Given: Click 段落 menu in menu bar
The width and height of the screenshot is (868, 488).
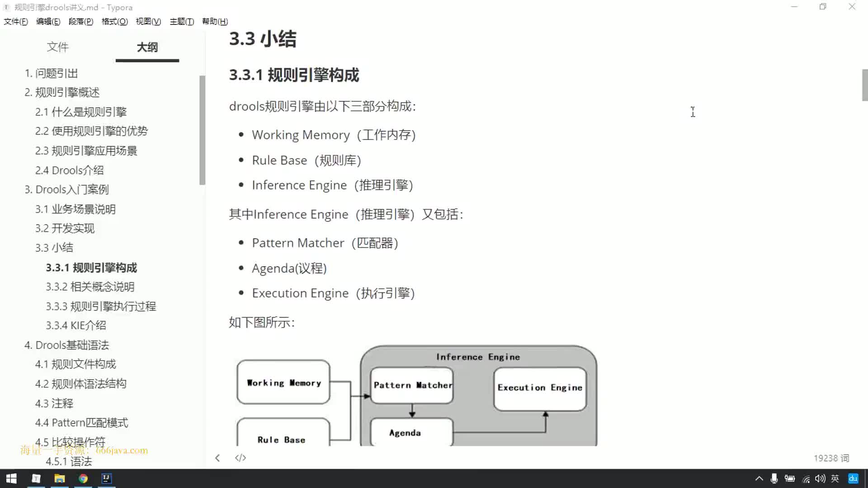Looking at the screenshot, I should coord(80,21).
